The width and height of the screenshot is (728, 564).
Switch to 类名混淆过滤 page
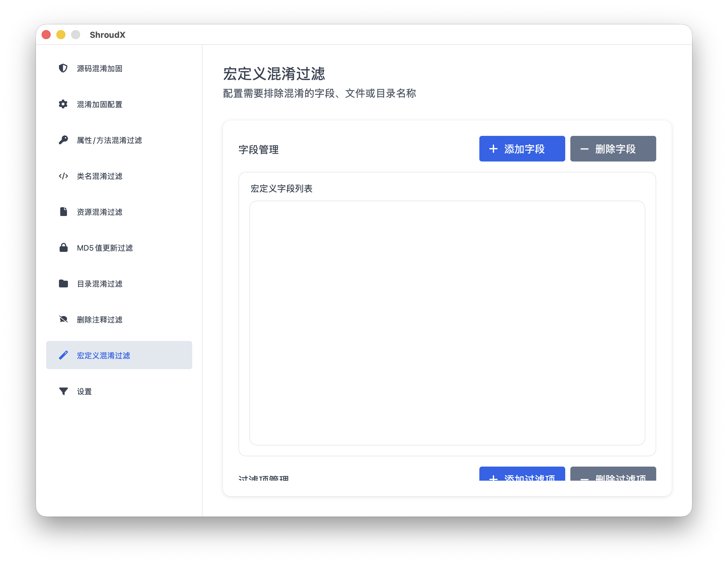tap(119, 176)
